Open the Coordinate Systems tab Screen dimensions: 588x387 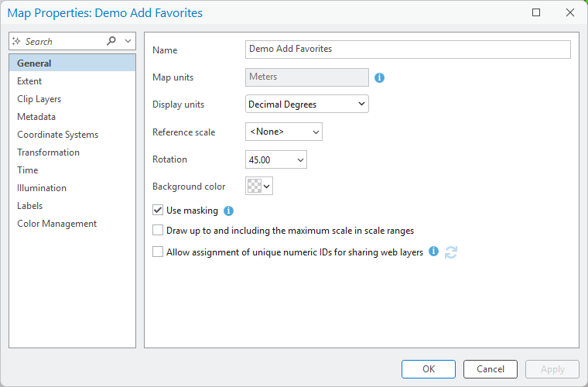(x=73, y=134)
